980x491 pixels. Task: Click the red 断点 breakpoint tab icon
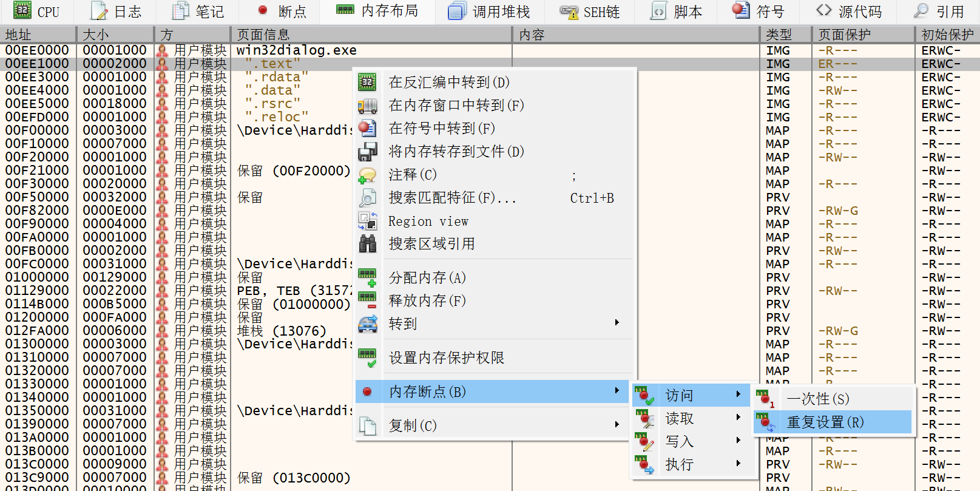coord(263,10)
